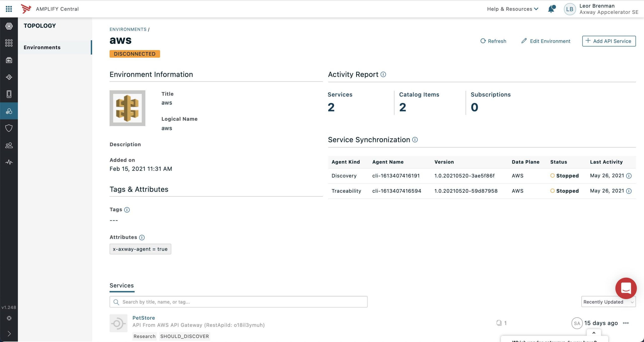The width and height of the screenshot is (644, 342).
Task: Click Edit Environment
Action: coord(546,41)
